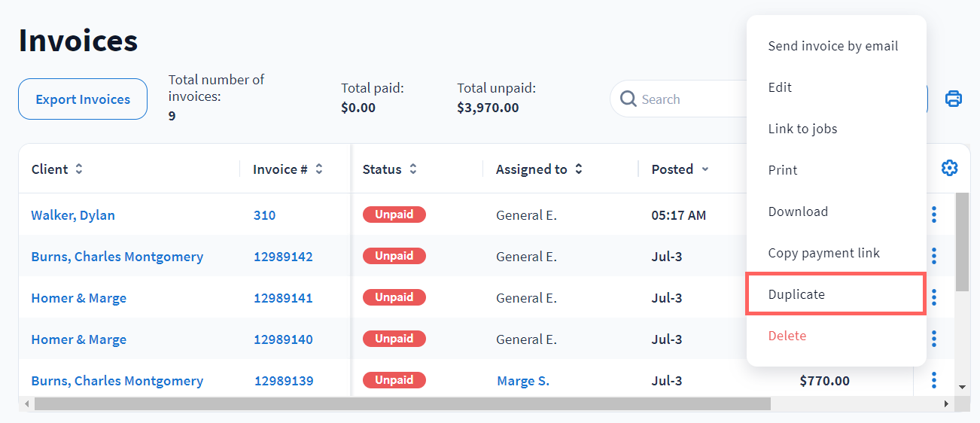Open table settings gear icon
The height and width of the screenshot is (423, 980).
[949, 169]
